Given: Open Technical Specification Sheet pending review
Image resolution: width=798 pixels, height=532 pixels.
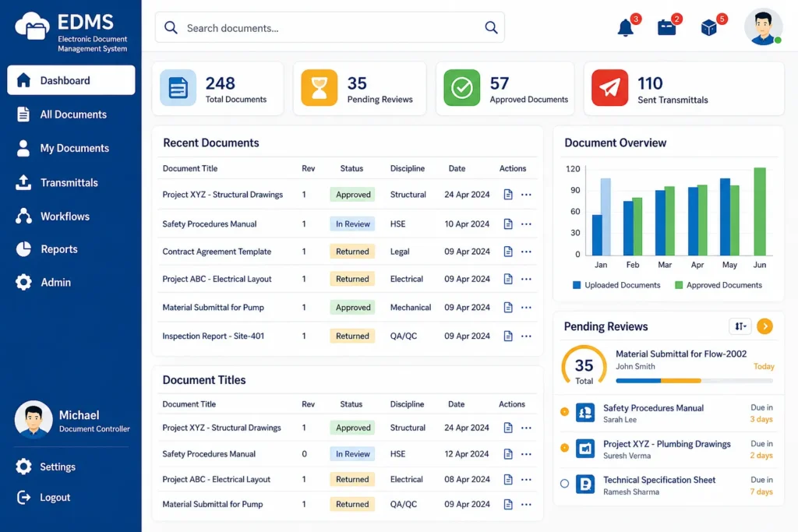Looking at the screenshot, I should 668,485.
